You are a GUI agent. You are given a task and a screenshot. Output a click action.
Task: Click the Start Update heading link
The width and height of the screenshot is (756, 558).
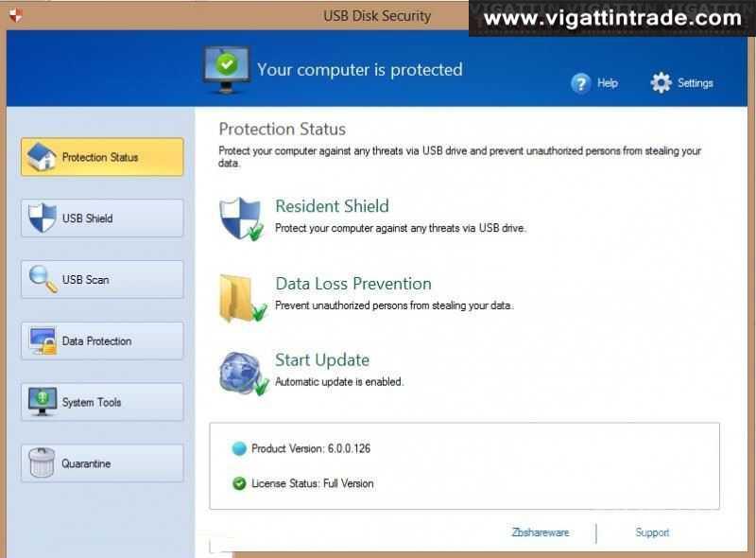[x=322, y=360]
